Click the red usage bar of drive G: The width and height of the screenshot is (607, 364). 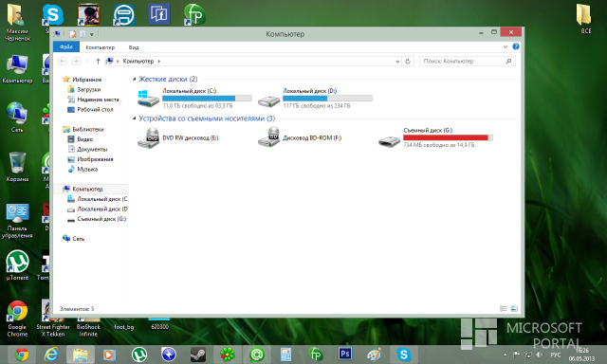coord(448,137)
